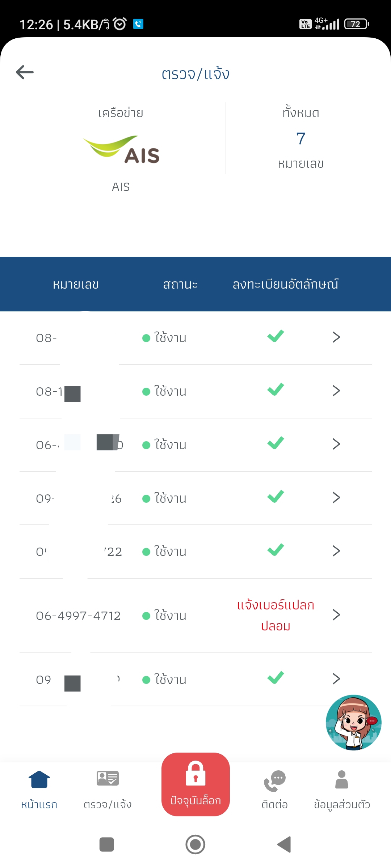Tap the back arrow icon

click(25, 72)
